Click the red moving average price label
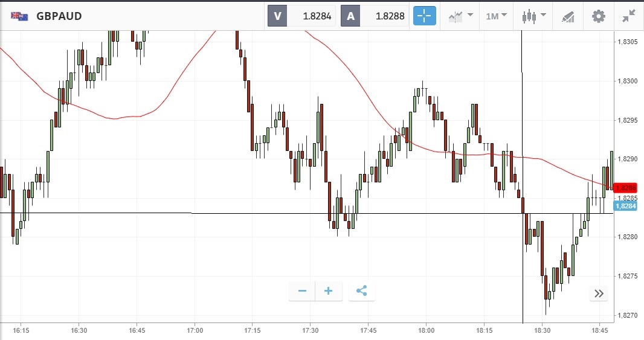The height and width of the screenshot is (340, 644). 626,188
